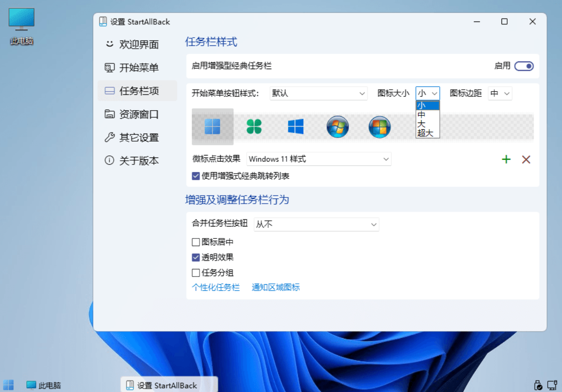Open the 微标点击效果 dropdown

click(x=318, y=159)
